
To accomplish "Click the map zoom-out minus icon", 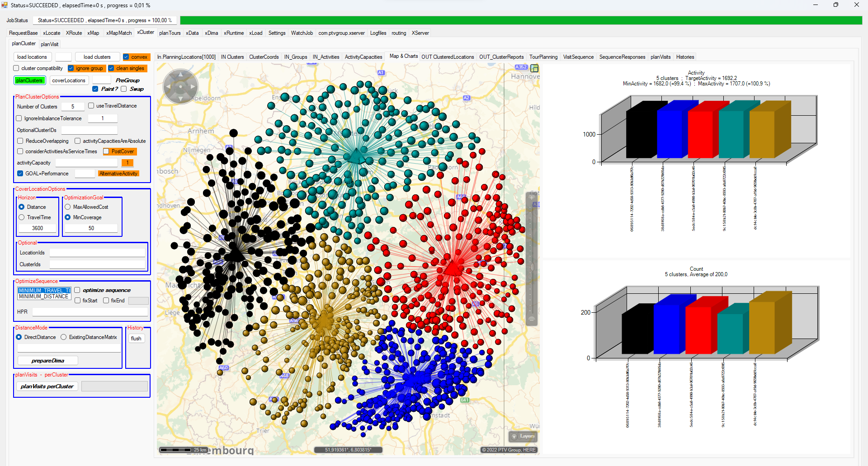I will [532, 320].
